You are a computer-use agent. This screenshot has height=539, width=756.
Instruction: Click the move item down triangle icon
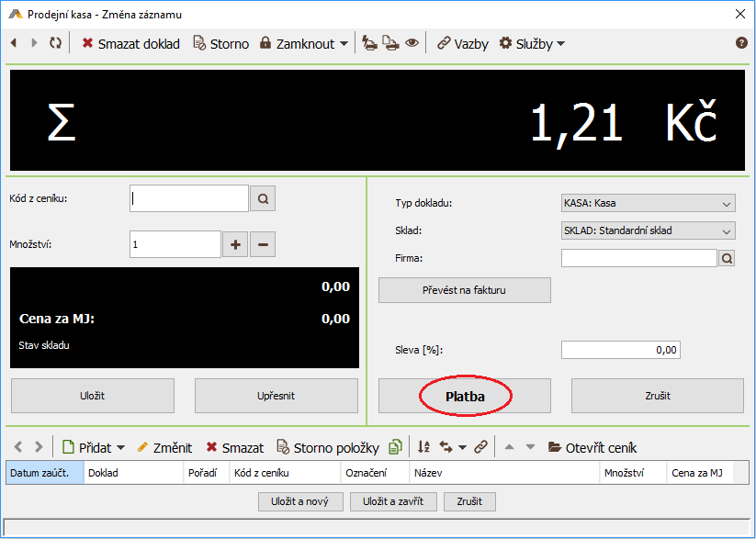coord(530,447)
